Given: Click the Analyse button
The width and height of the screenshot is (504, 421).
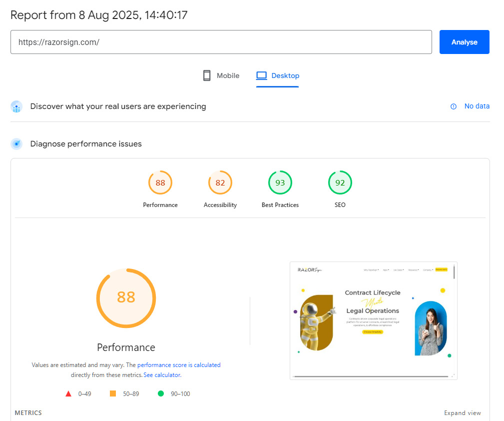Looking at the screenshot, I should [464, 42].
